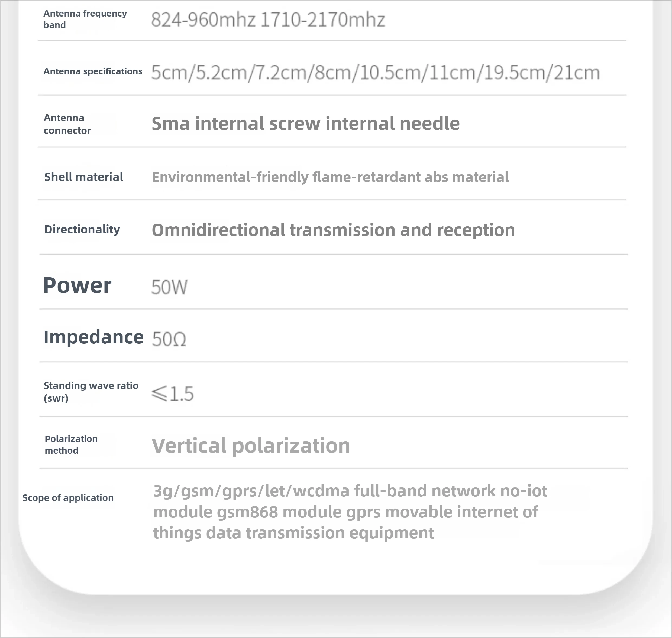Screen dimensions: 672x638
Task: Click the 'Impedance' label
Action: (93, 337)
